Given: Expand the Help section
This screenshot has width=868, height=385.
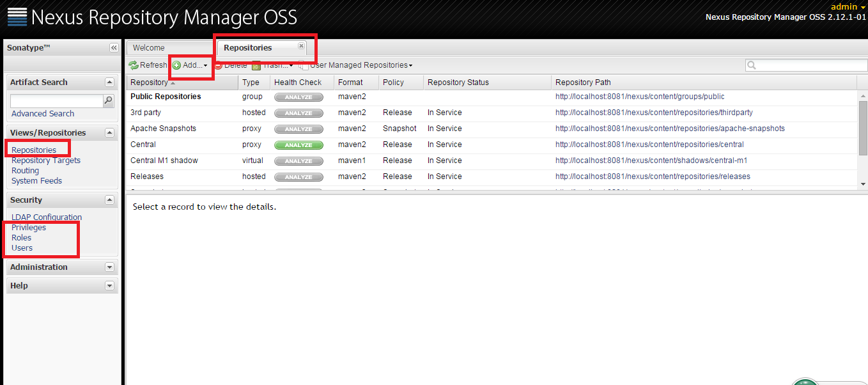Looking at the screenshot, I should 109,286.
